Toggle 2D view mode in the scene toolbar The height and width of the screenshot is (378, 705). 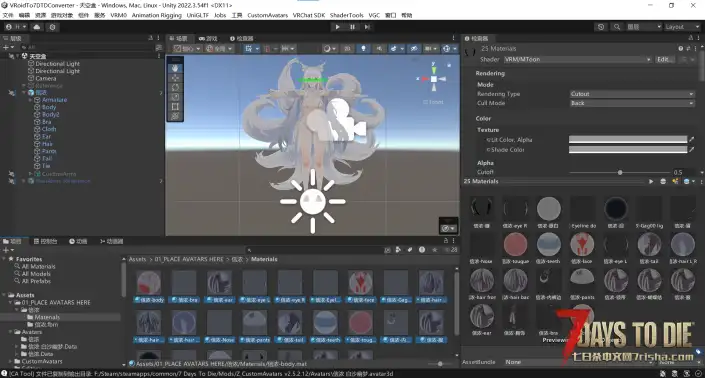coord(347,49)
